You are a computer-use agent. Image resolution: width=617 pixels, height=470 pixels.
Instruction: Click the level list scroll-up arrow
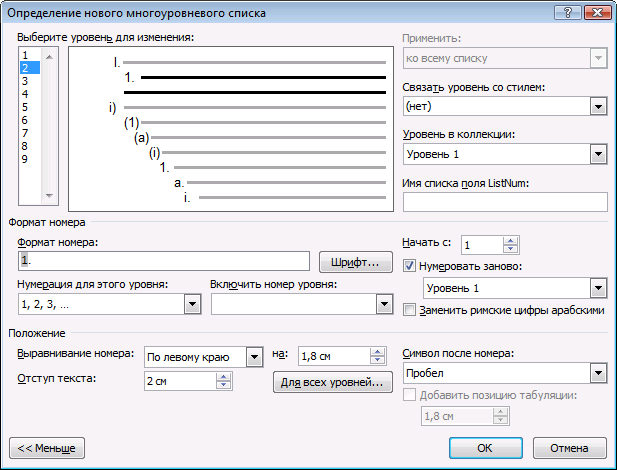pos(49,57)
